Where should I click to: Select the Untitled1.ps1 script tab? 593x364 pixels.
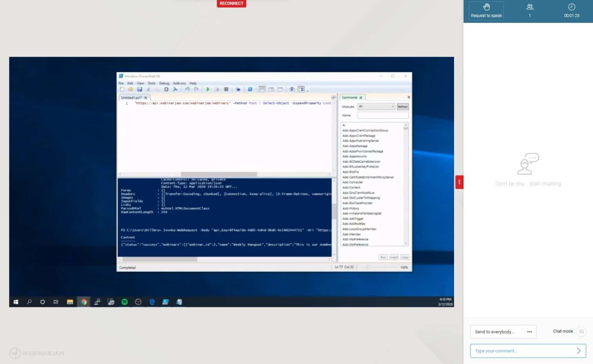click(131, 98)
